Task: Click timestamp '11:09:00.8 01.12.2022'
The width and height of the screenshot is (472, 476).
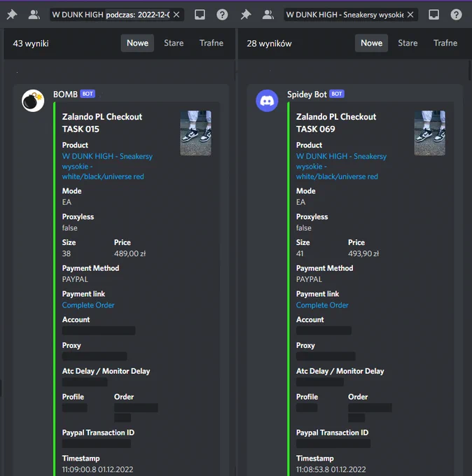Action: pyautogui.click(x=97, y=469)
